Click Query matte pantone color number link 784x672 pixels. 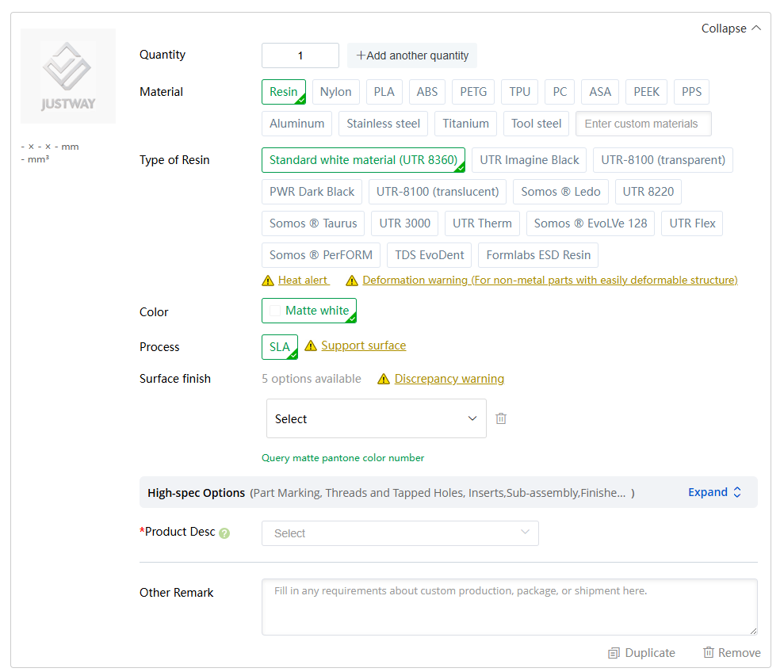click(x=342, y=458)
